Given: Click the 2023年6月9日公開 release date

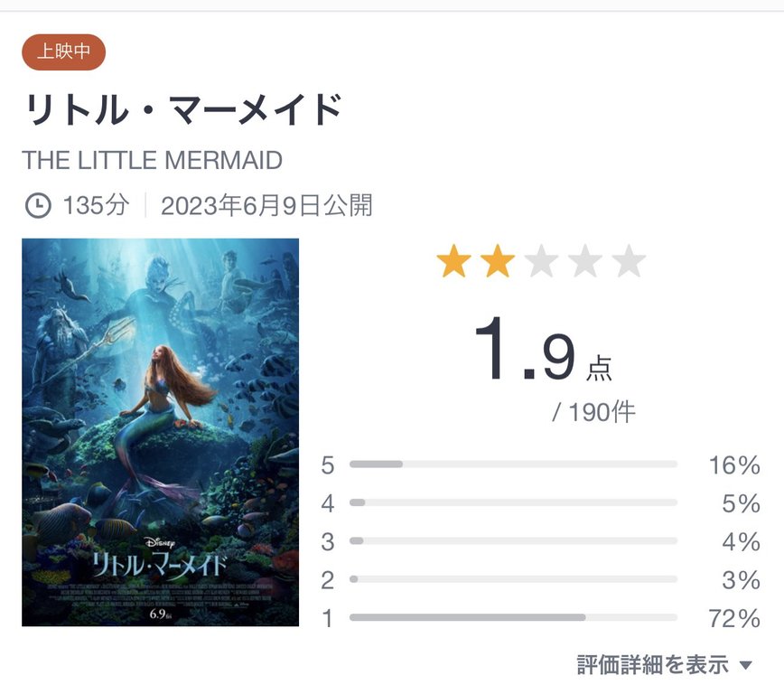Looking at the screenshot, I should click(266, 205).
